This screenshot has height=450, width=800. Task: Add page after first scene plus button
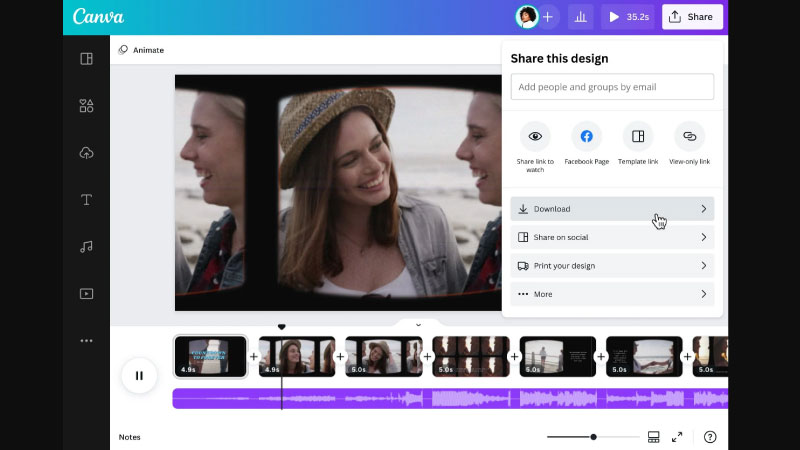pyautogui.click(x=254, y=357)
